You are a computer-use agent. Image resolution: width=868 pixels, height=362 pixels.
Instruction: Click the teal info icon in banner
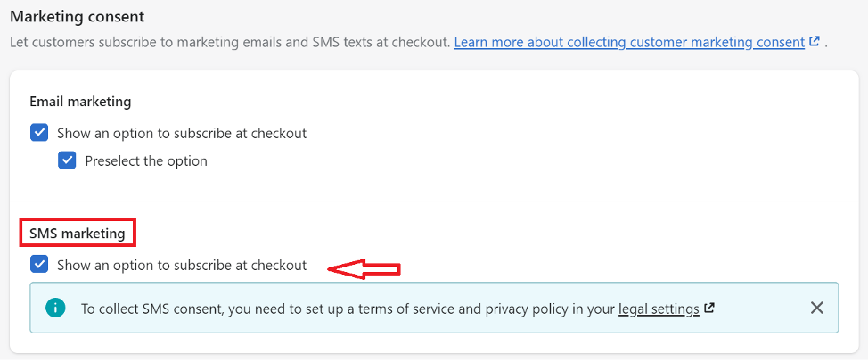pos(55,308)
